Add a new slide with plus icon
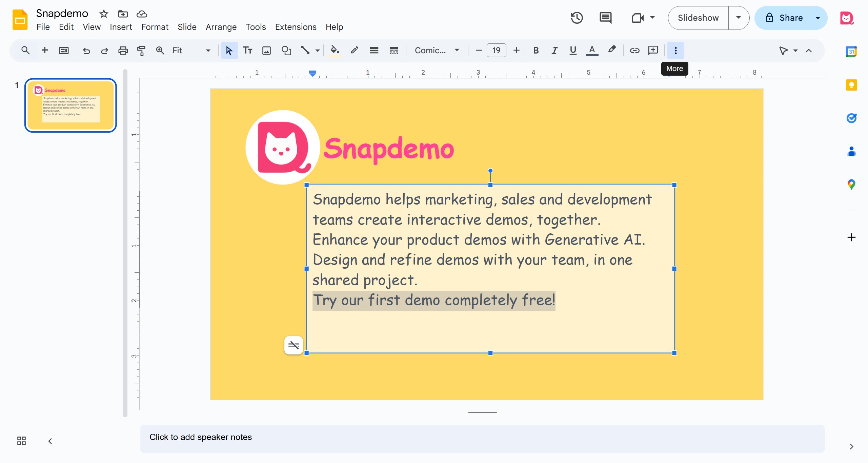Screen dimensions: 868x463 (x=44, y=51)
